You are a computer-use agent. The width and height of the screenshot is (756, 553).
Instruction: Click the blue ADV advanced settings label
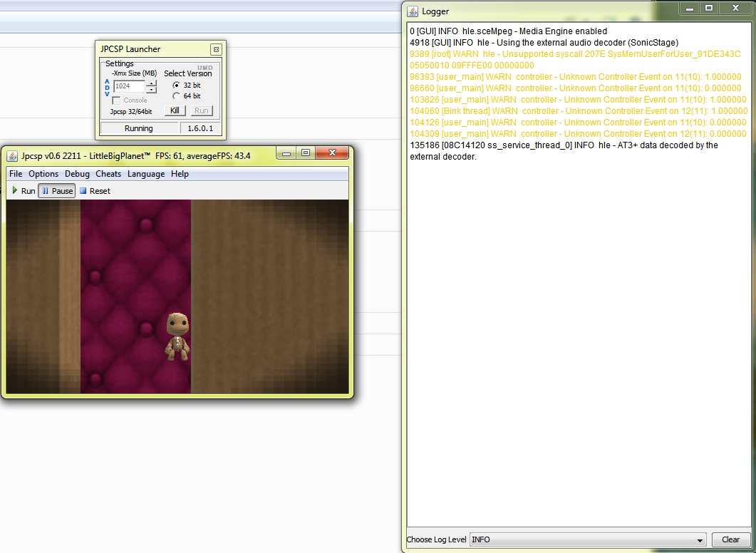coord(108,88)
